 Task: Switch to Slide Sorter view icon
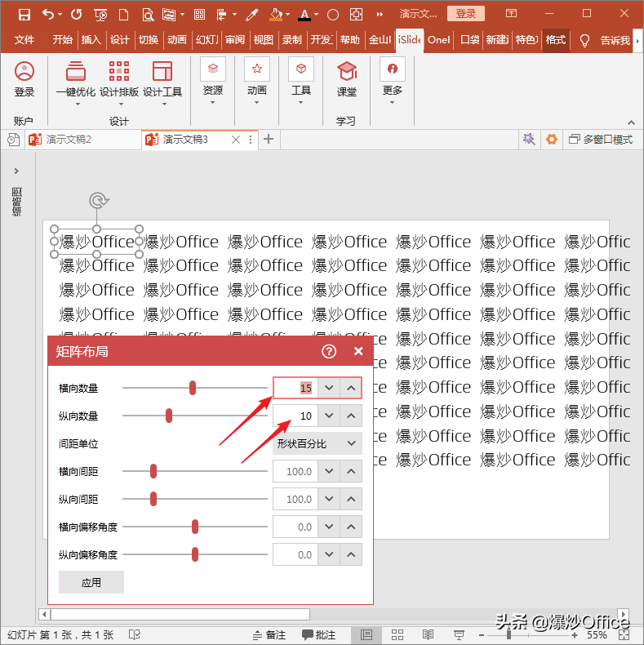(398, 634)
